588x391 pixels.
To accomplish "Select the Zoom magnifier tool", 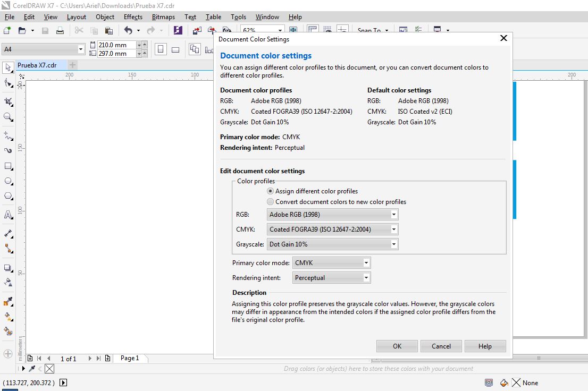I will coord(8,116).
